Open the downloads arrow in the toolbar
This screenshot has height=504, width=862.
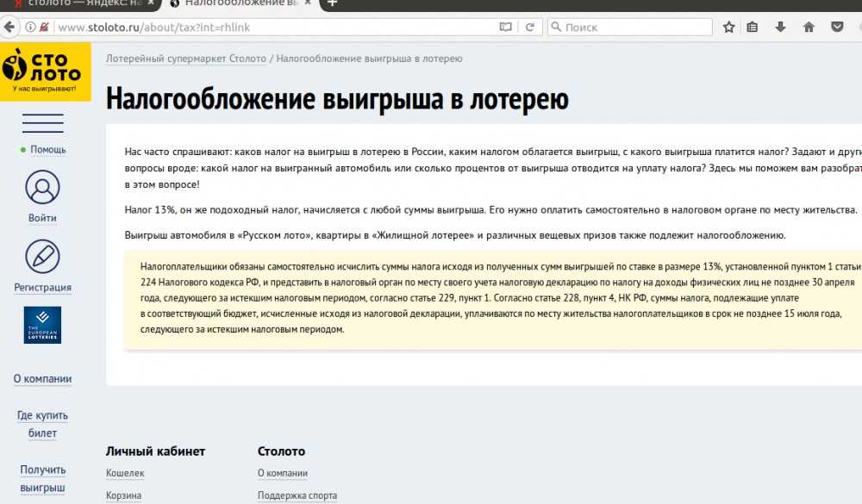tap(780, 27)
